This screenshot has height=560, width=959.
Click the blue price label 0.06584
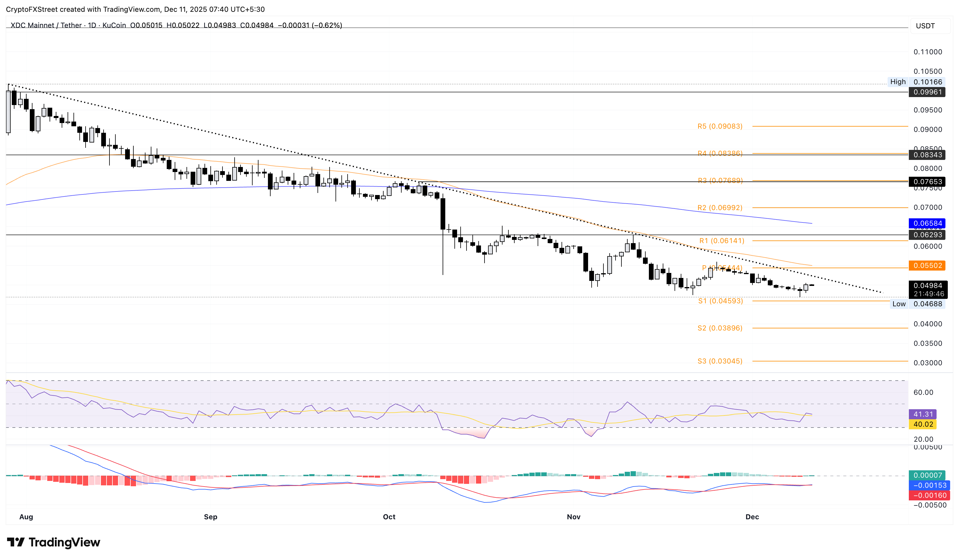pyautogui.click(x=927, y=223)
